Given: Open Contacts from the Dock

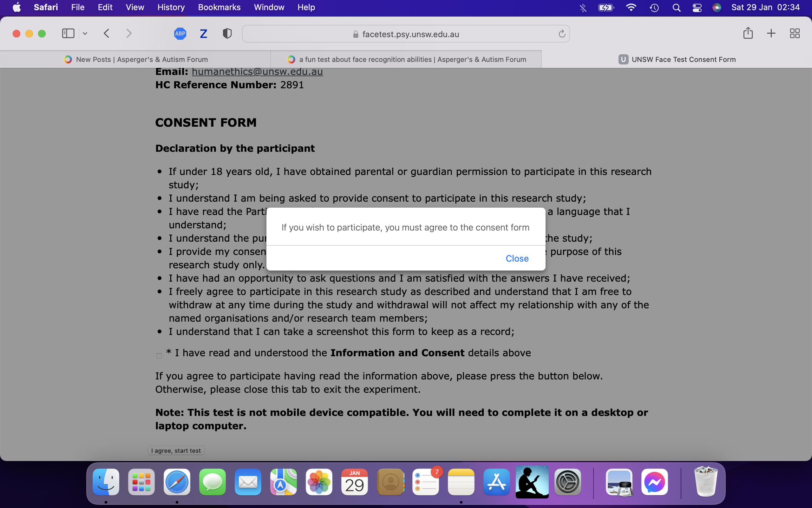Looking at the screenshot, I should point(390,482).
